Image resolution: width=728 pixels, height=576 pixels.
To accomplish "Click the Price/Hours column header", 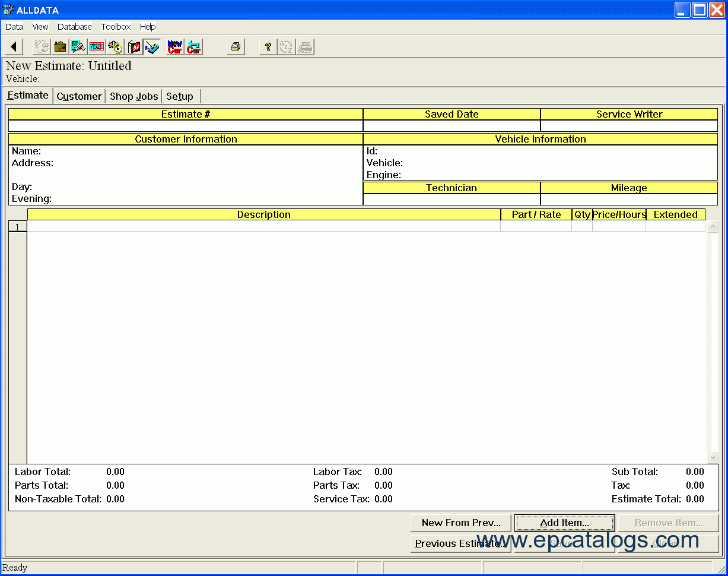I will click(x=619, y=214).
